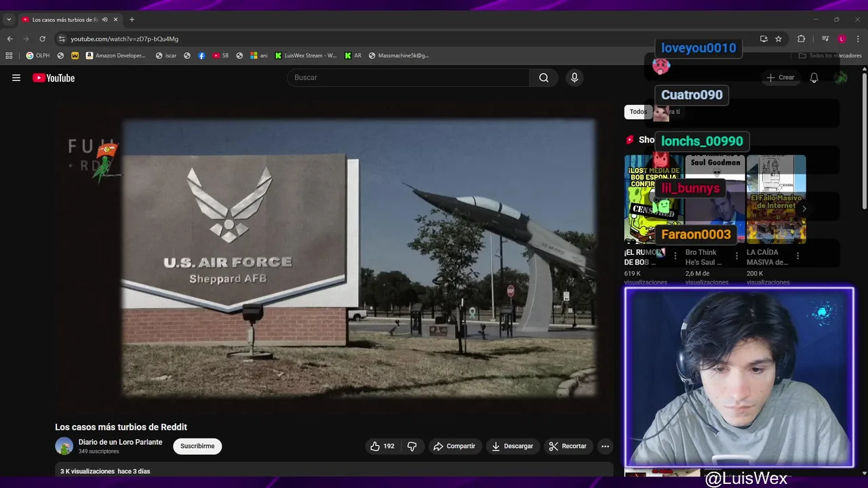Viewport: 868px width, 488px height.
Task: Dislike the video with thumbs down
Action: point(412,446)
